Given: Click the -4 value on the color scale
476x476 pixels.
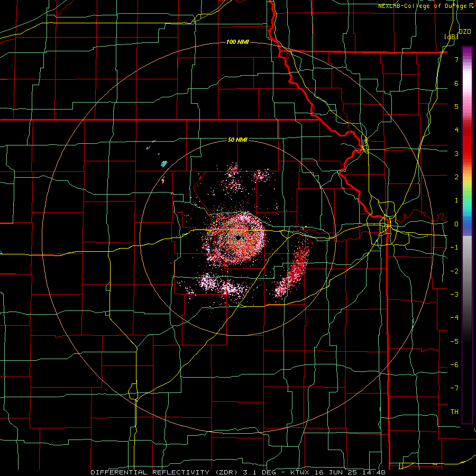Looking at the screenshot, I should point(454,318).
